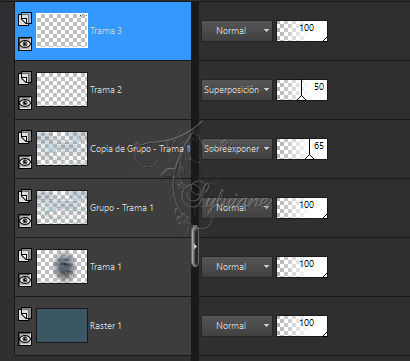Click the Raster 1 blue-gray layer thumbnail
This screenshot has height=361, width=410.
tap(62, 326)
